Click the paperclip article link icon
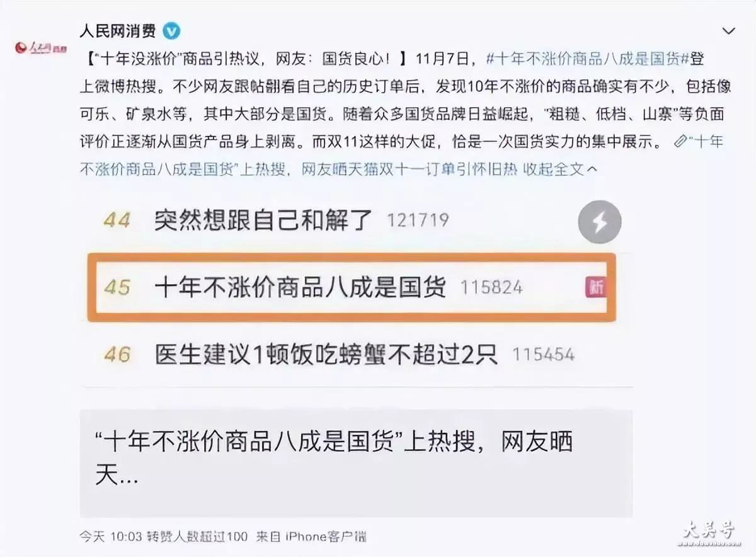The image size is (756, 557). coord(680,142)
